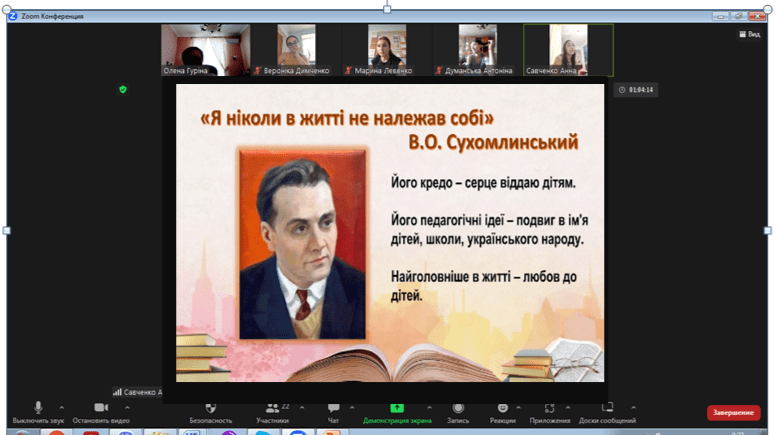Open the Безопасность shield icon
Screen dimensions: 776x435
click(x=211, y=408)
